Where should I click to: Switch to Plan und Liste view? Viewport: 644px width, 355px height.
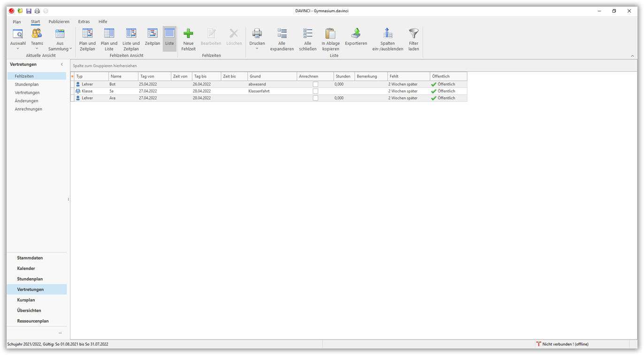click(109, 34)
